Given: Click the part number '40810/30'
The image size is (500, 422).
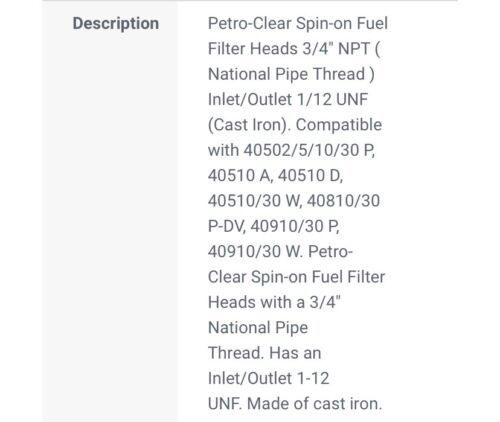Looking at the screenshot, I should pyautogui.click(x=343, y=201).
